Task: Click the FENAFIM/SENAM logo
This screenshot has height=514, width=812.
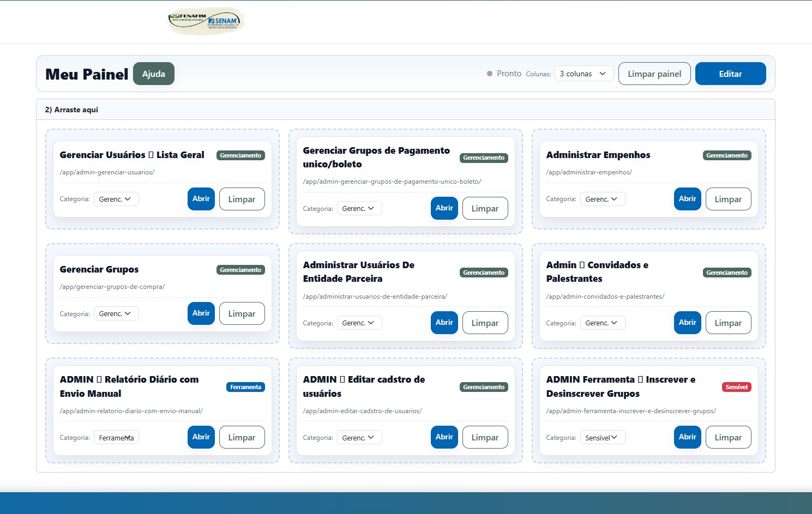Action: (x=206, y=21)
